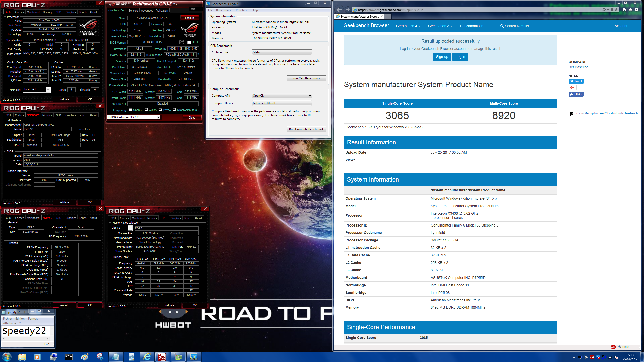Go back with the browser back arrow
The width and height of the screenshot is (644, 362).
(339, 10)
